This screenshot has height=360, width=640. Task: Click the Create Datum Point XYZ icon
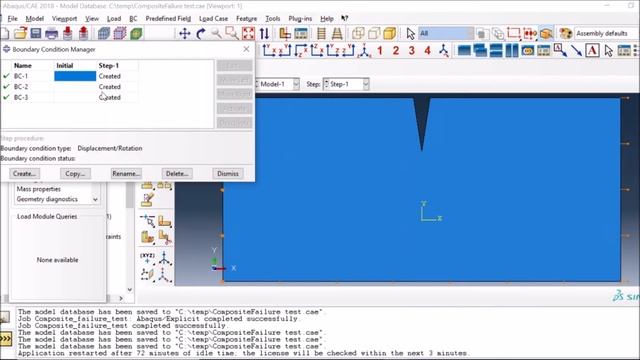coord(147,258)
